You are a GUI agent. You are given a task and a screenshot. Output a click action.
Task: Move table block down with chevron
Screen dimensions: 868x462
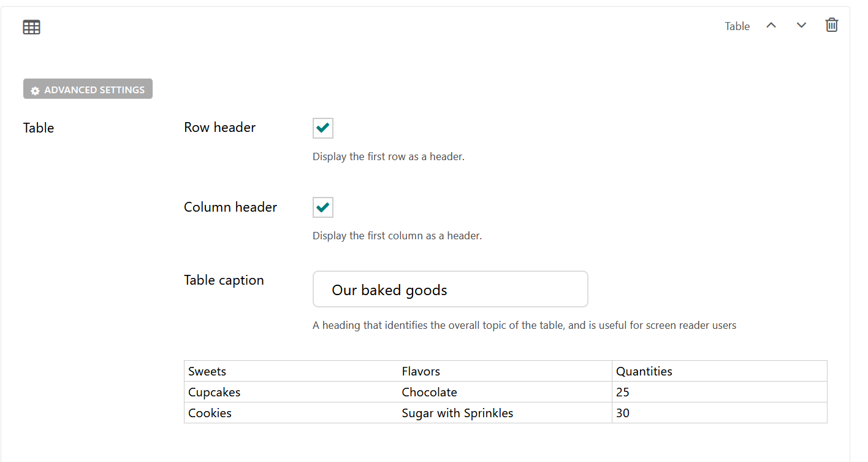(x=801, y=25)
